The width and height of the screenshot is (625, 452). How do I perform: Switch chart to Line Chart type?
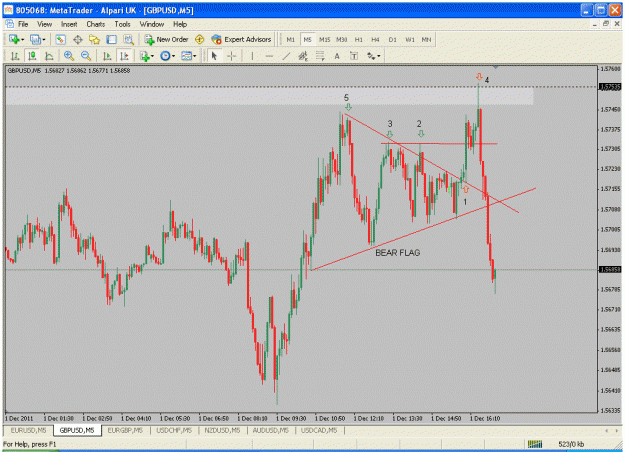click(x=49, y=56)
